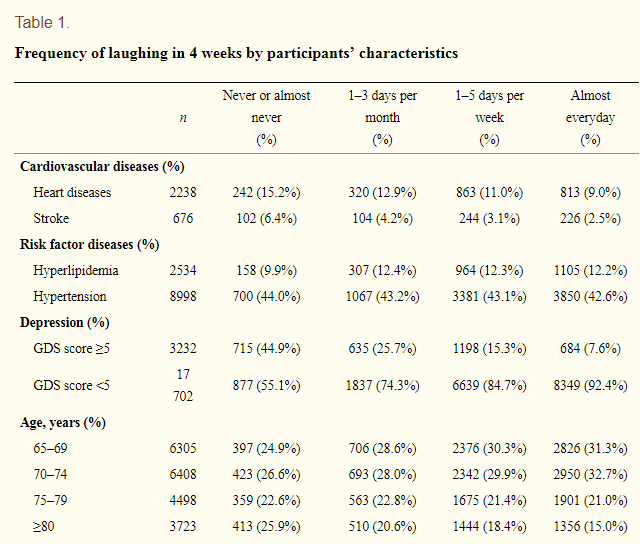640x544 pixels.
Task: Click the 'Stroke' row label
Action: tap(51, 218)
